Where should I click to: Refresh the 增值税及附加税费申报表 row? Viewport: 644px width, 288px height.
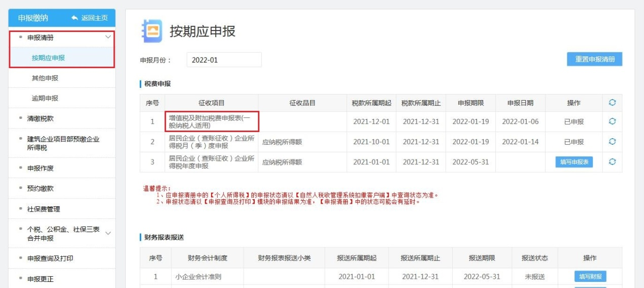click(612, 121)
